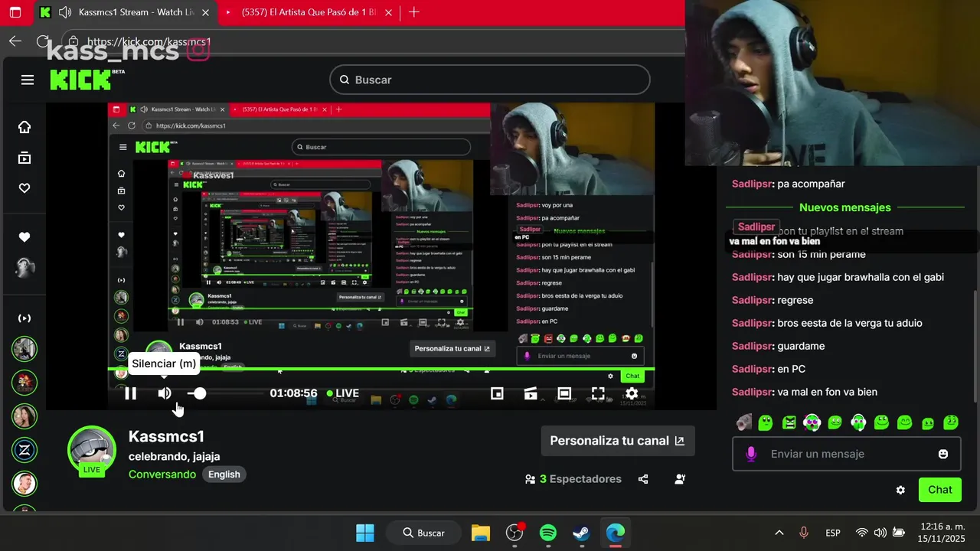Image resolution: width=980 pixels, height=551 pixels.
Task: Focus the Enviar un mensaje chat field
Action: coord(846,454)
